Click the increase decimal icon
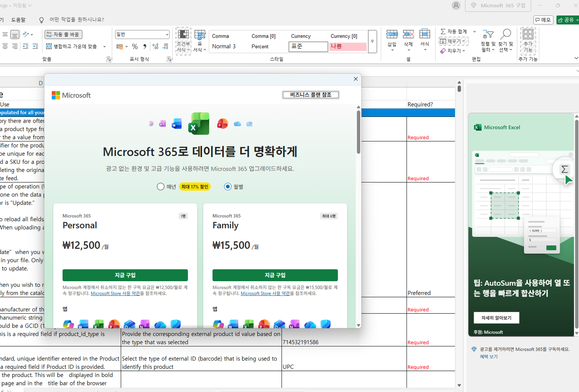This screenshot has width=579, height=392. 155,47
